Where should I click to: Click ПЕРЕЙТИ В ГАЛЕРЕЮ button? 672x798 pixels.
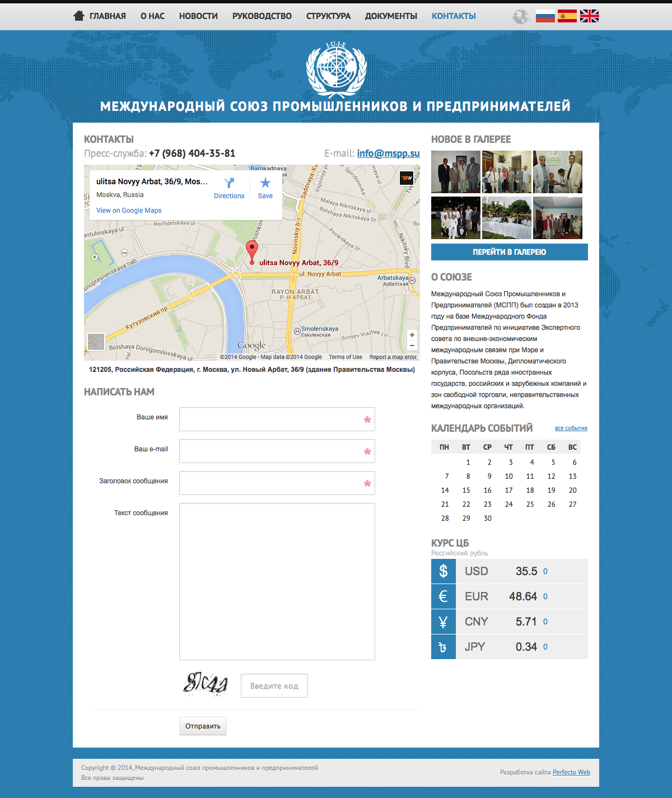pyautogui.click(x=509, y=252)
